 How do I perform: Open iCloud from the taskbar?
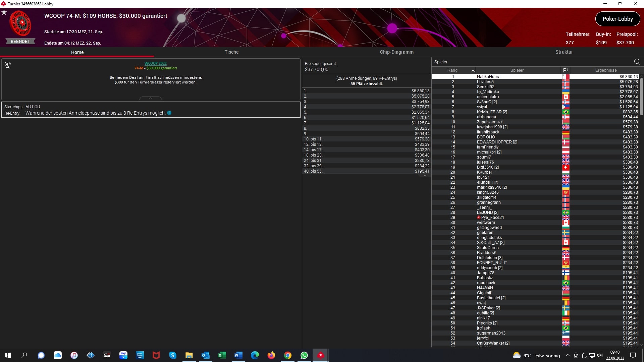(x=58, y=355)
